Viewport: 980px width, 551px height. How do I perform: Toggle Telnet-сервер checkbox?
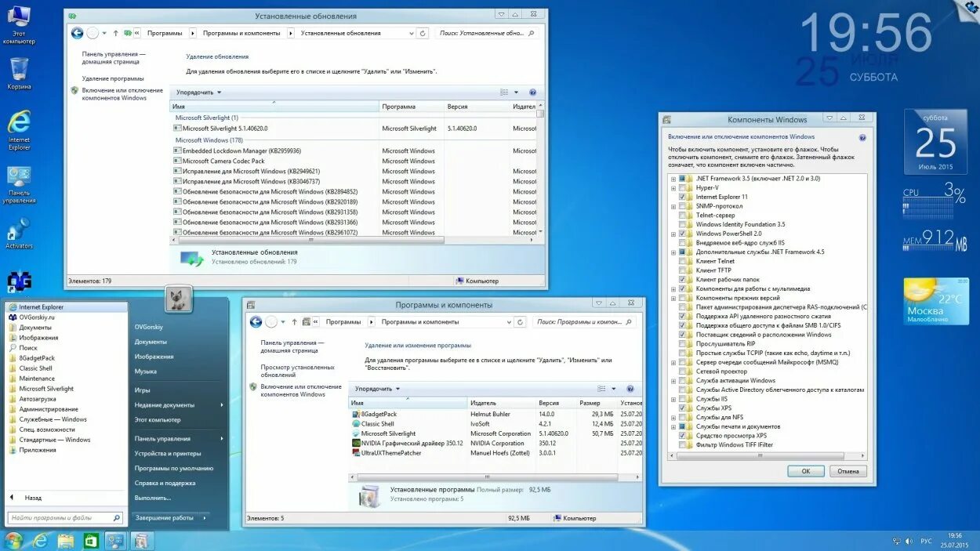pyautogui.click(x=682, y=216)
